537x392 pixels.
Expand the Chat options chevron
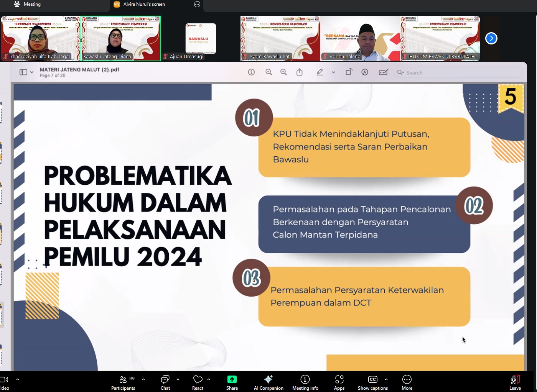[x=178, y=379]
